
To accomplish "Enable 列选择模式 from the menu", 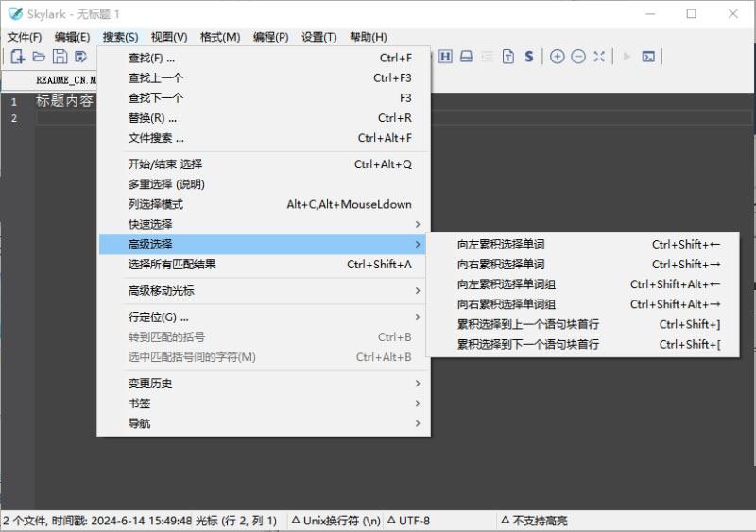I will [264, 204].
